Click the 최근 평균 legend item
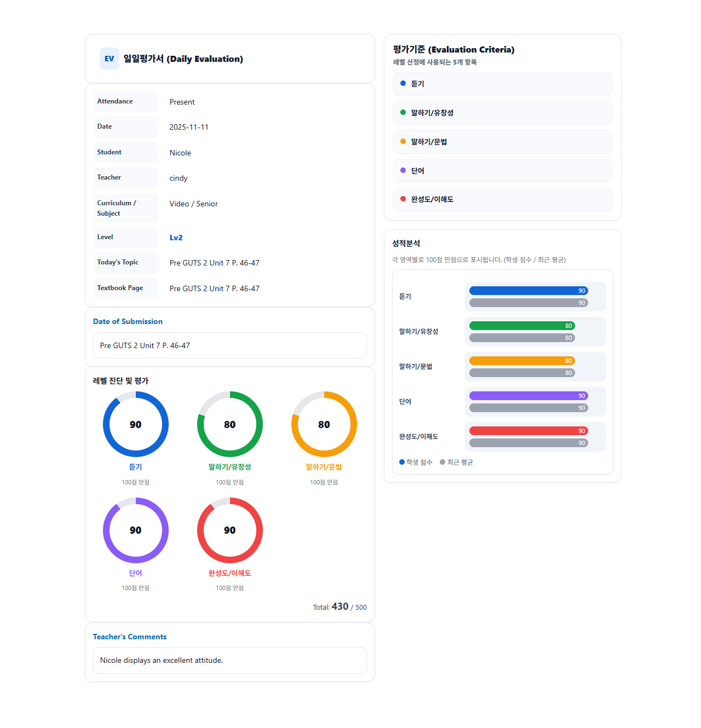Screen dimensions: 701x728 pos(457,463)
